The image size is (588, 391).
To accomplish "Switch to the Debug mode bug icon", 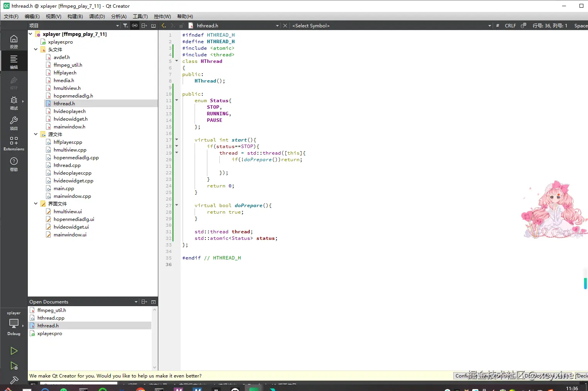I will click(14, 103).
